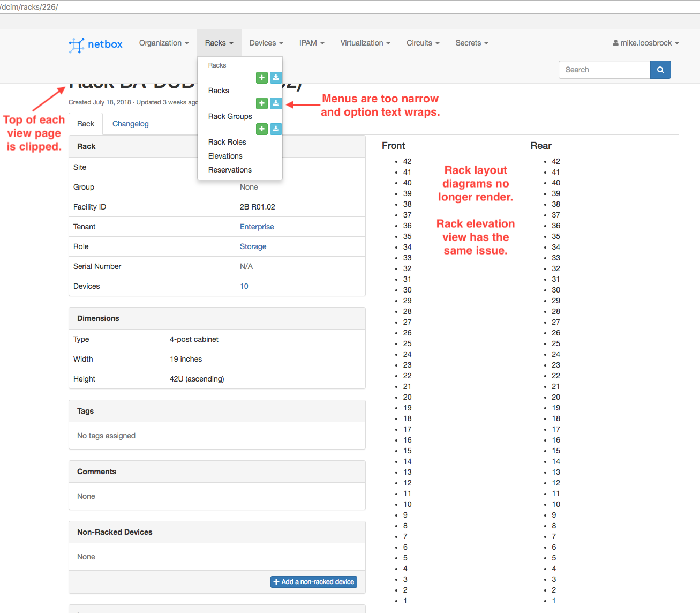The image size is (700, 613).
Task: Click the blue import icon directly above the Racks entry
Action: click(x=276, y=78)
